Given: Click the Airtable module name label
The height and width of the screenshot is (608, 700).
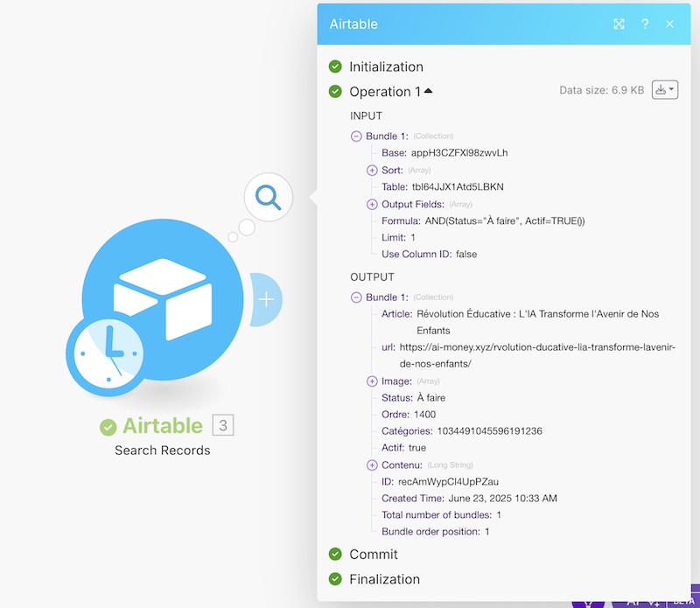Looking at the screenshot, I should coord(163,425).
